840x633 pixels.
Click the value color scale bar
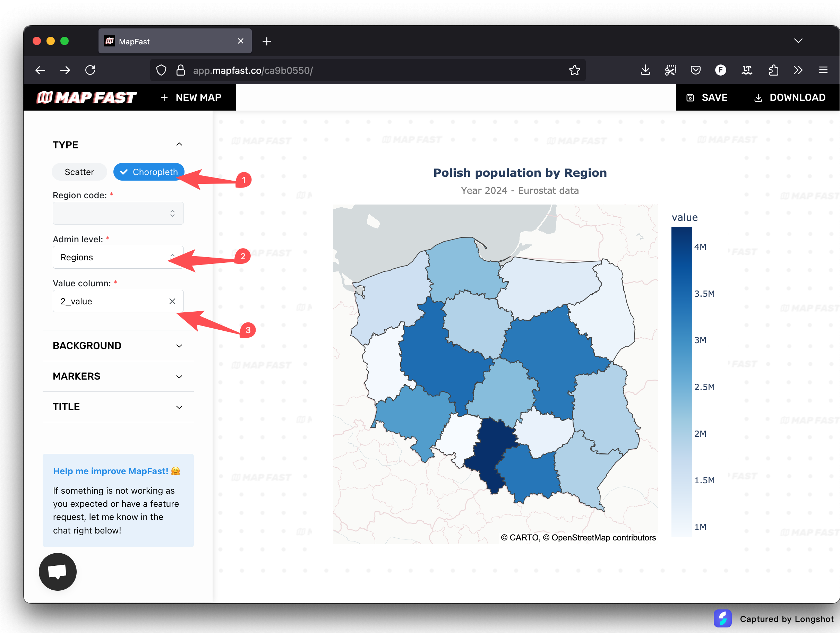pyautogui.click(x=682, y=382)
